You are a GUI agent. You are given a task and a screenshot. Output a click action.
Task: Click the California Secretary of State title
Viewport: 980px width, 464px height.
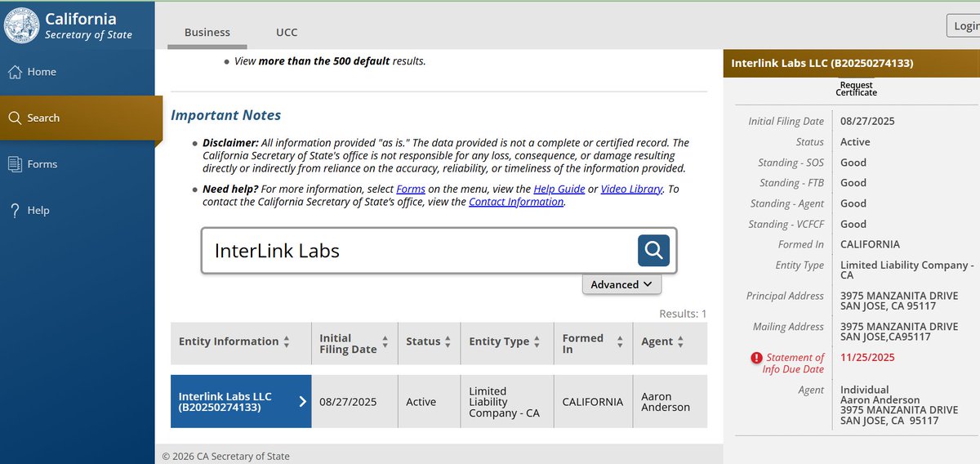point(88,26)
